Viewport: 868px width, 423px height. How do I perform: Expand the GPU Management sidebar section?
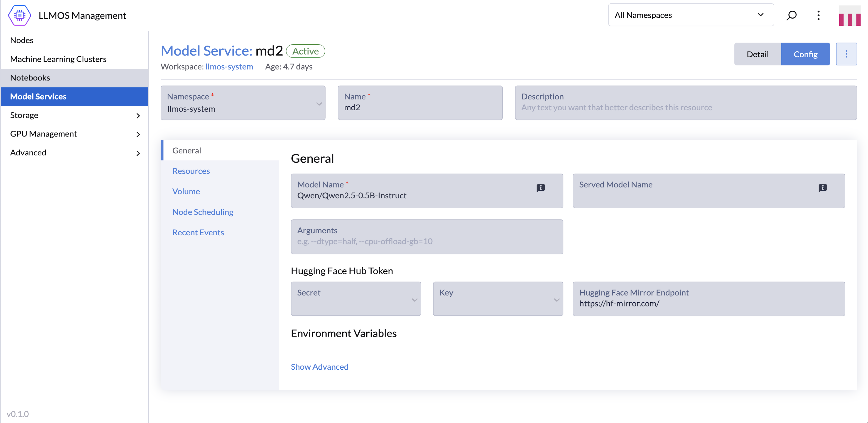138,134
